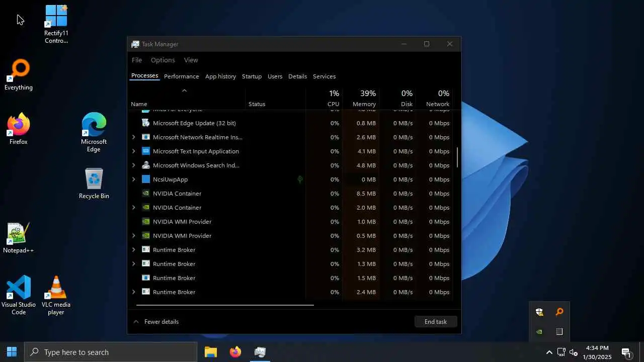Screen dimensions: 644x362
Task: Click the End task button
Action: (x=436, y=322)
